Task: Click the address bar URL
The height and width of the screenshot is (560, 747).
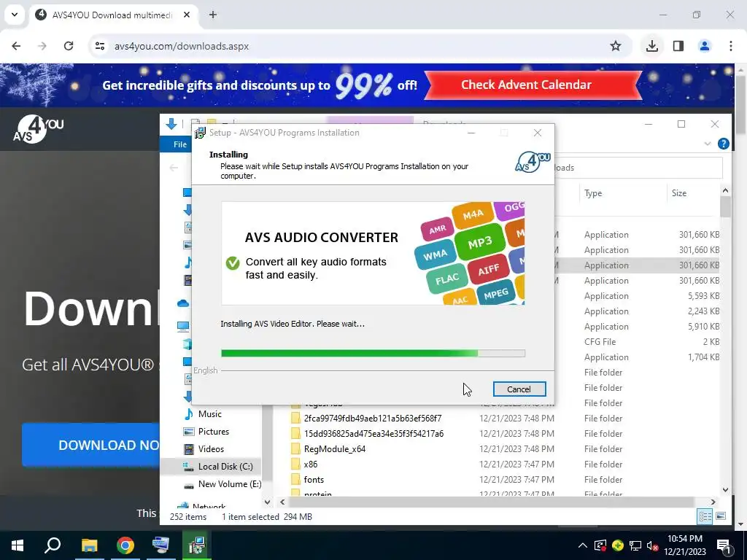Action: (x=182, y=46)
